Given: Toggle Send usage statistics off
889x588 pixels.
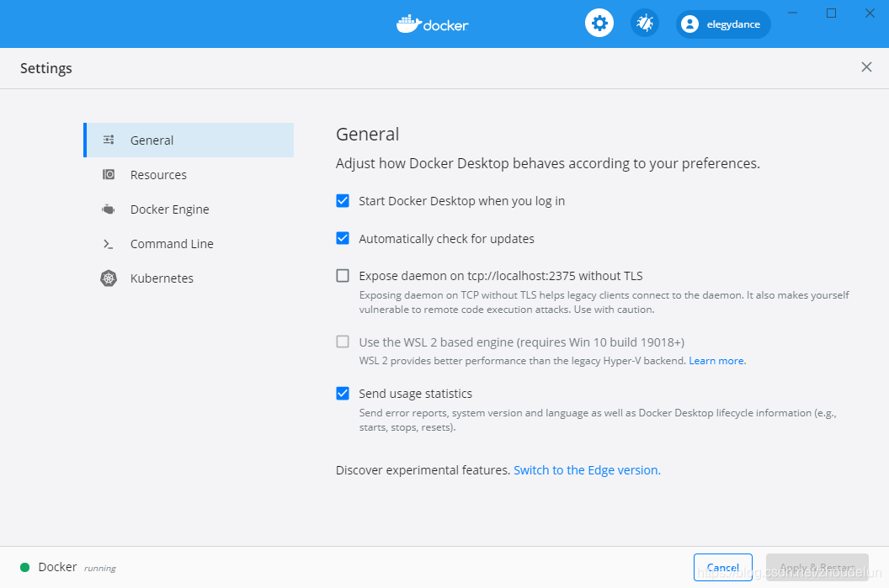Looking at the screenshot, I should [343, 393].
